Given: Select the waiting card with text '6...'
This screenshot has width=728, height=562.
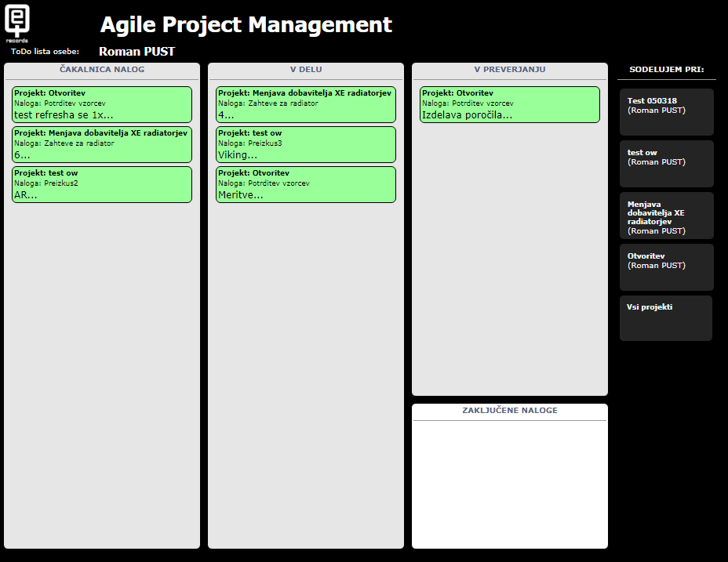Looking at the screenshot, I should 102,144.
